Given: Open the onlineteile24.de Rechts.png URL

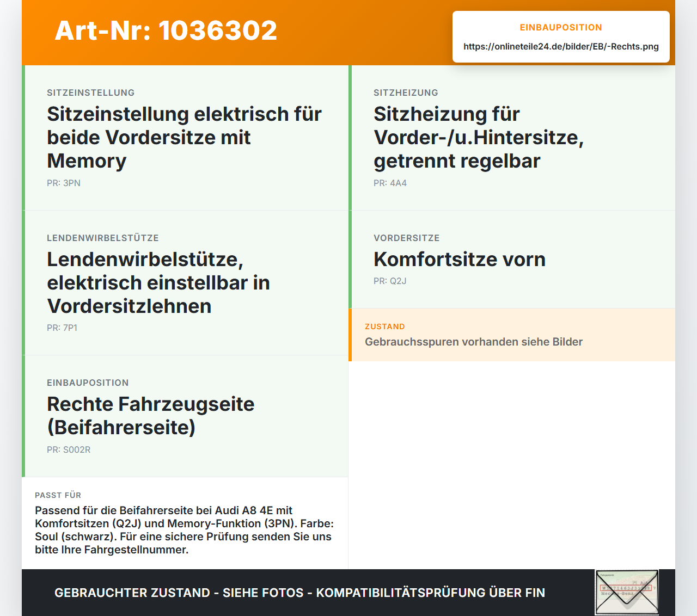Looking at the screenshot, I should 561,46.
